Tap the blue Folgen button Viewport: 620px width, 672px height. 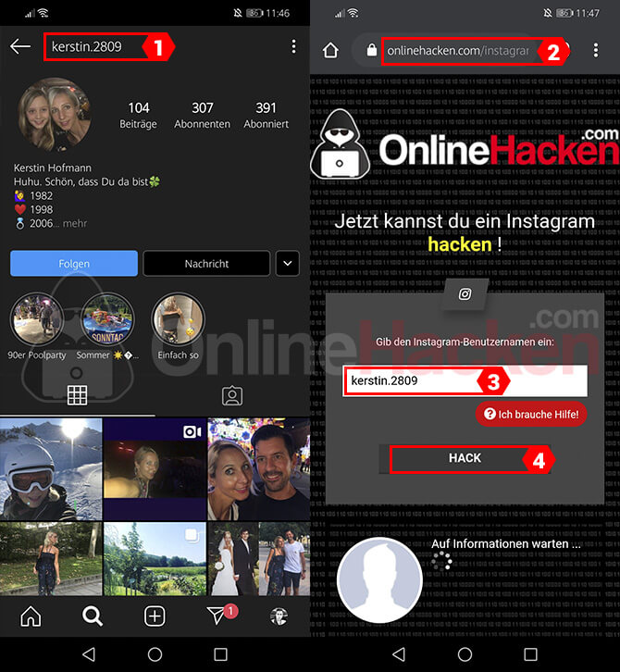pyautogui.click(x=74, y=263)
